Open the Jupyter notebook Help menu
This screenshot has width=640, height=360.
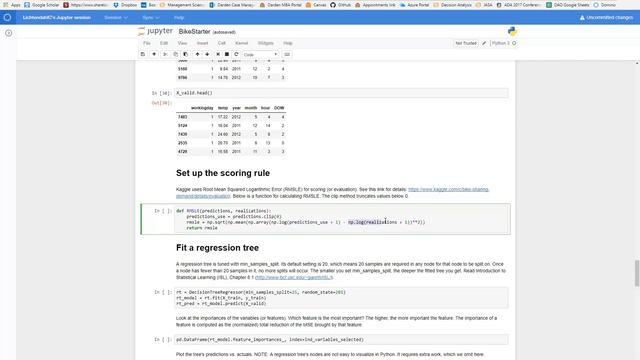click(x=288, y=43)
